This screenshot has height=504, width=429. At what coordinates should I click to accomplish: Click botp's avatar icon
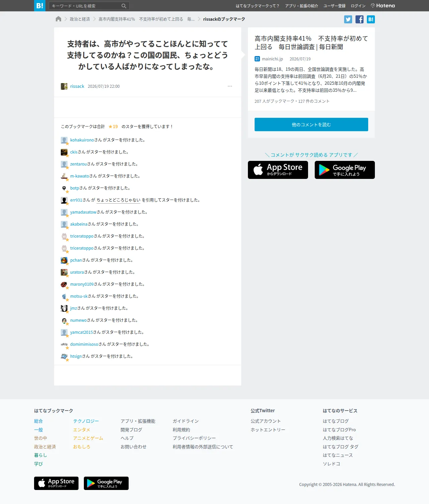point(64,188)
